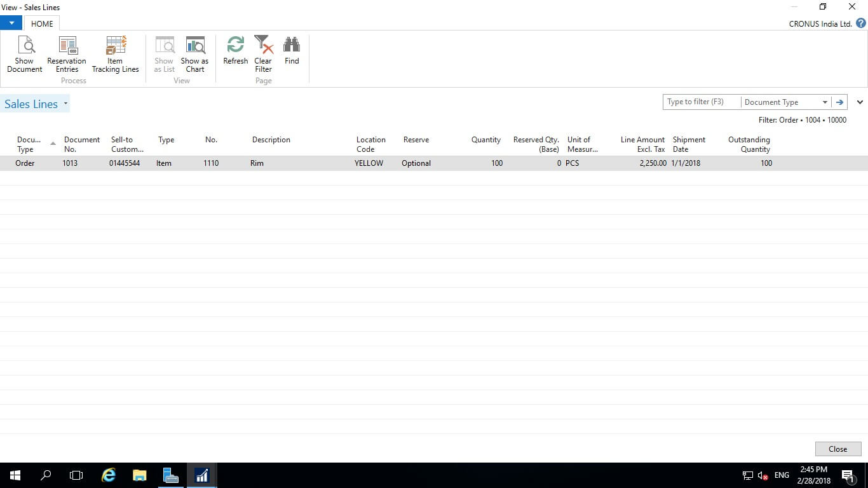Expand the Sales Lines title dropdown
Screen dimensions: 868x488
[65, 104]
